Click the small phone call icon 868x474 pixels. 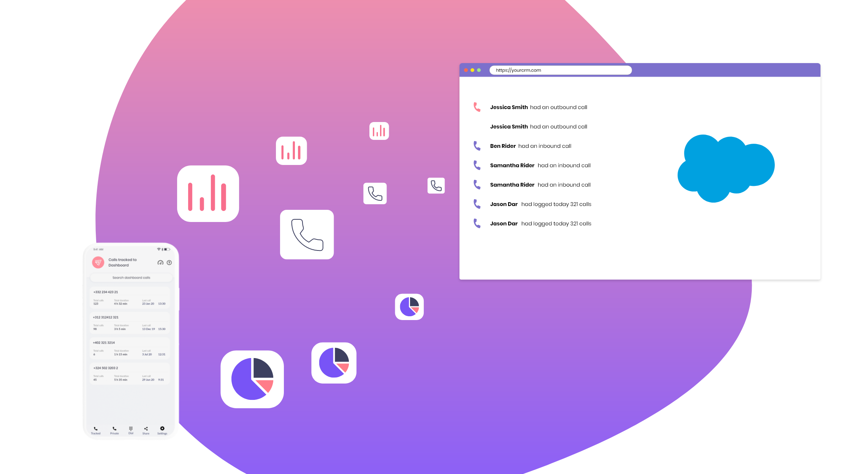pyautogui.click(x=436, y=185)
